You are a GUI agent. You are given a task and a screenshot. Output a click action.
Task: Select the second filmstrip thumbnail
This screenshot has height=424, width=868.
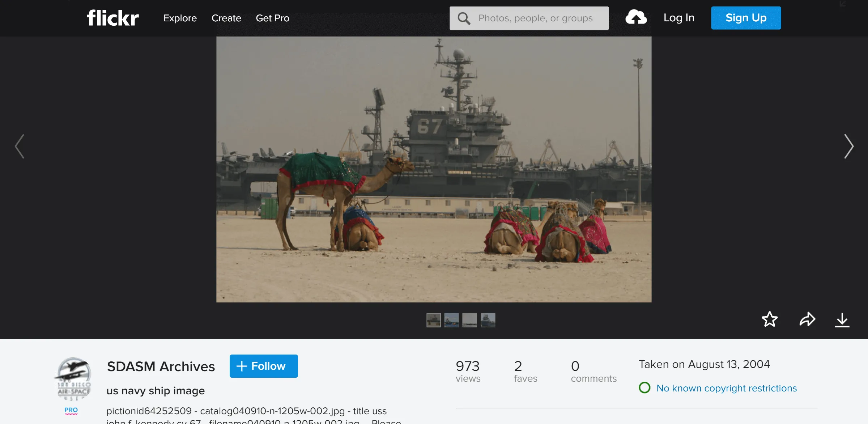(x=451, y=320)
